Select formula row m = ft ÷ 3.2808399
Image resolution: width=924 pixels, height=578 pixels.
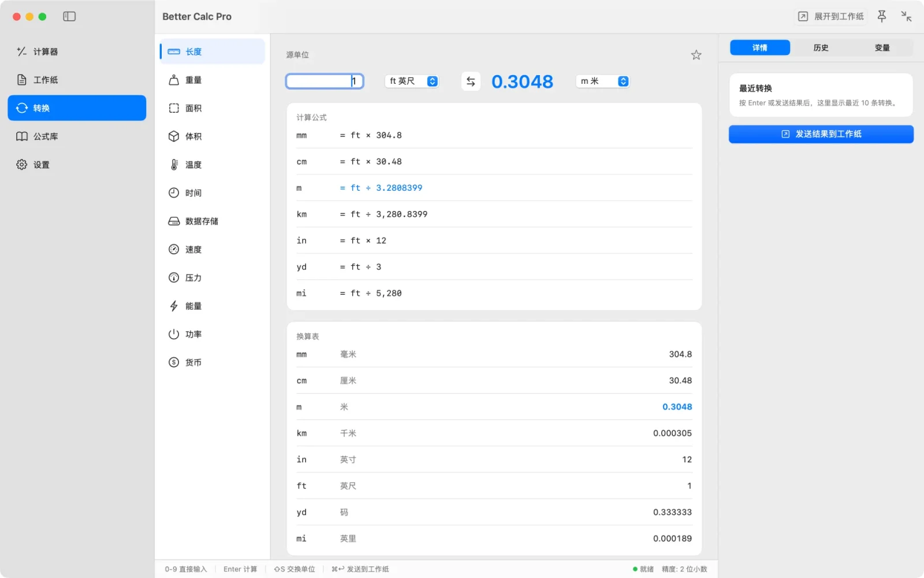pyautogui.click(x=494, y=188)
